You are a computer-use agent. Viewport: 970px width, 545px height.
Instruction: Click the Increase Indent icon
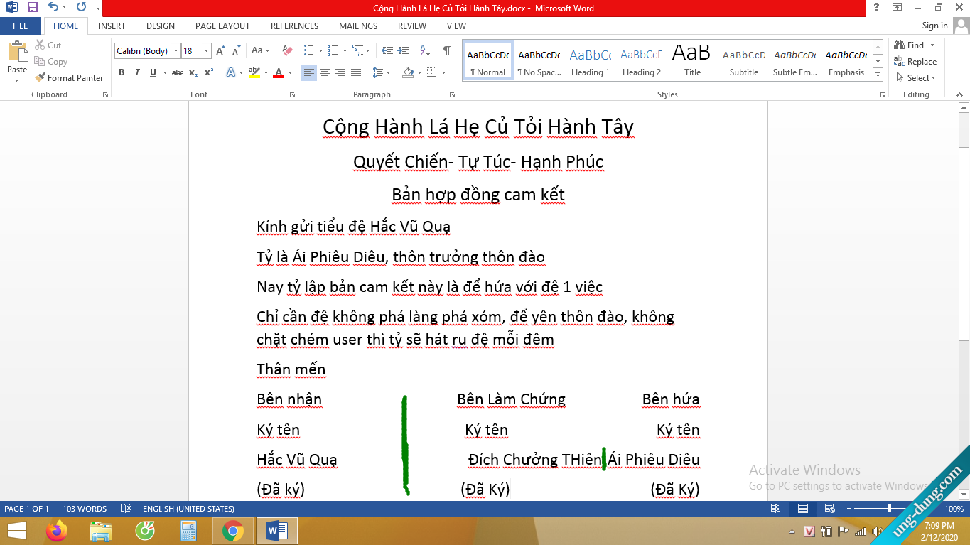pyautogui.click(x=405, y=50)
